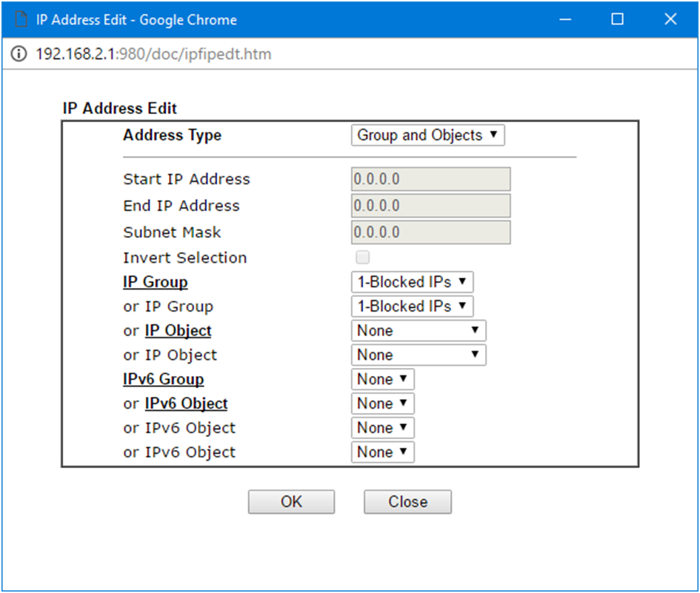Image resolution: width=700 pixels, height=593 pixels.
Task: Open the IPv6 Group dropdown
Action: (x=382, y=379)
